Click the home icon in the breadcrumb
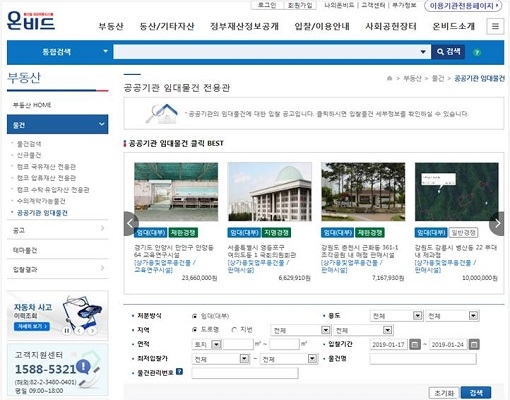This screenshot has height=400, width=510. (389, 78)
